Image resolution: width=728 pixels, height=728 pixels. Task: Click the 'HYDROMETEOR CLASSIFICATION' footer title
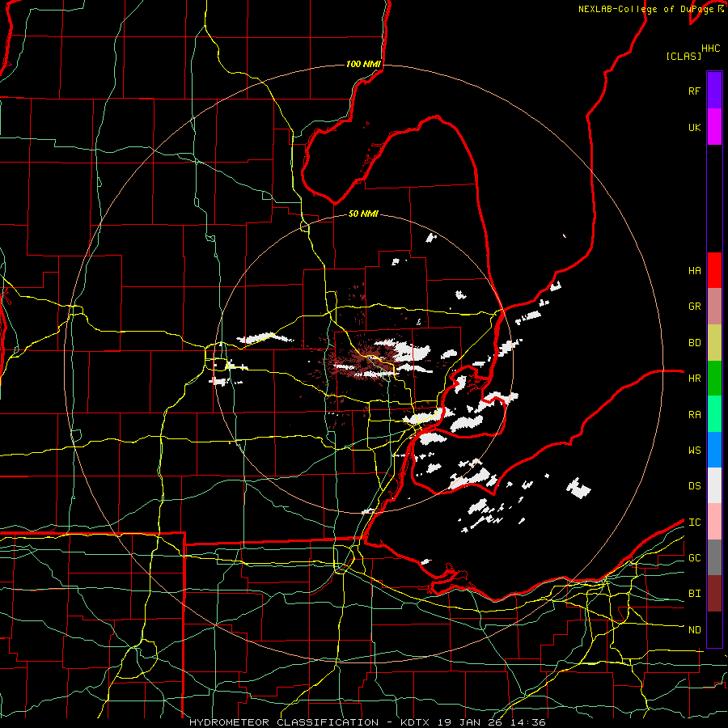284,722
